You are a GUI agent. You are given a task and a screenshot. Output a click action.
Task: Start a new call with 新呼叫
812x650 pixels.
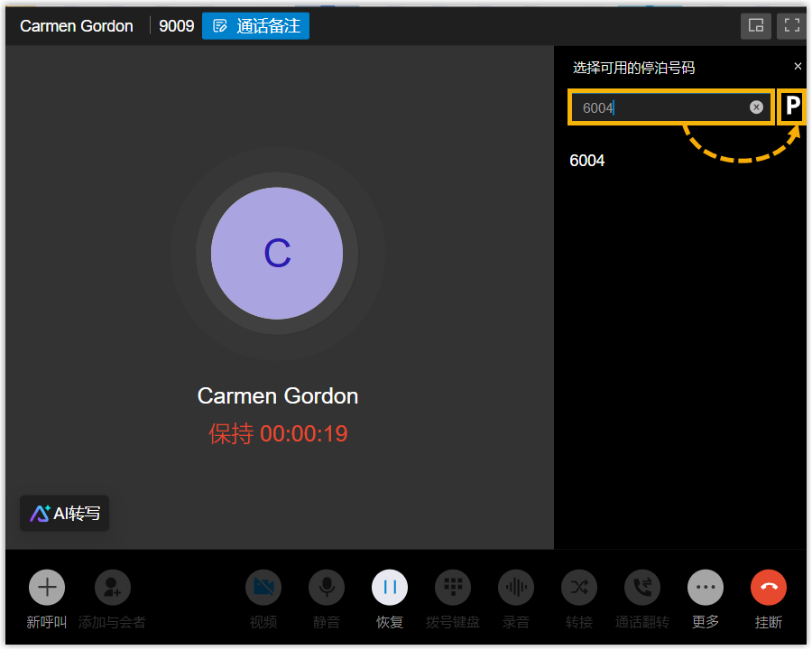(x=47, y=588)
